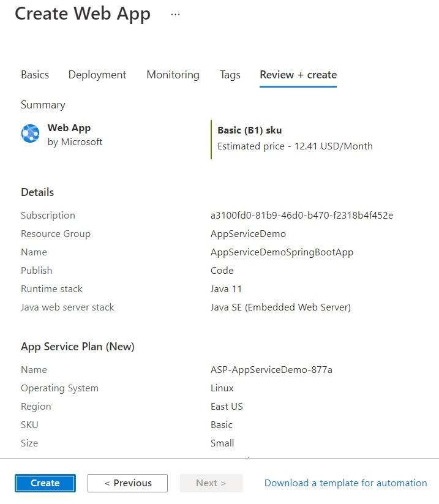Click the Region label
This screenshot has width=439, height=504.
(36, 406)
